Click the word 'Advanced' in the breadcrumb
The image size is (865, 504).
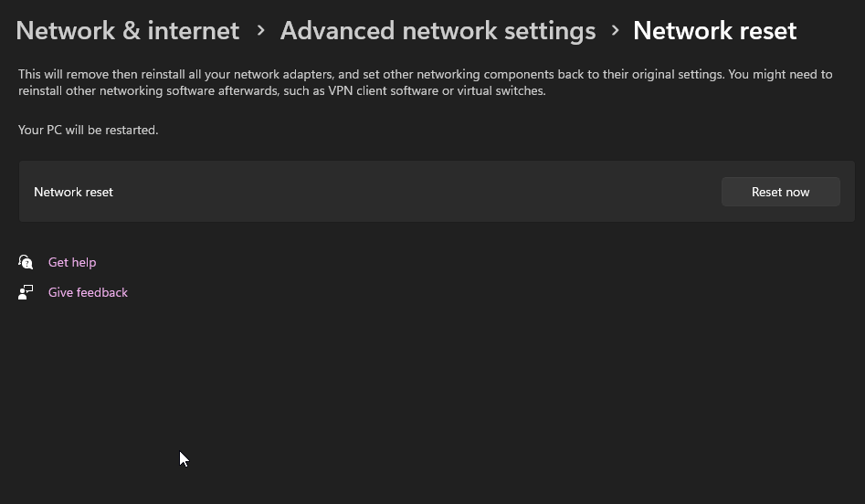click(338, 30)
